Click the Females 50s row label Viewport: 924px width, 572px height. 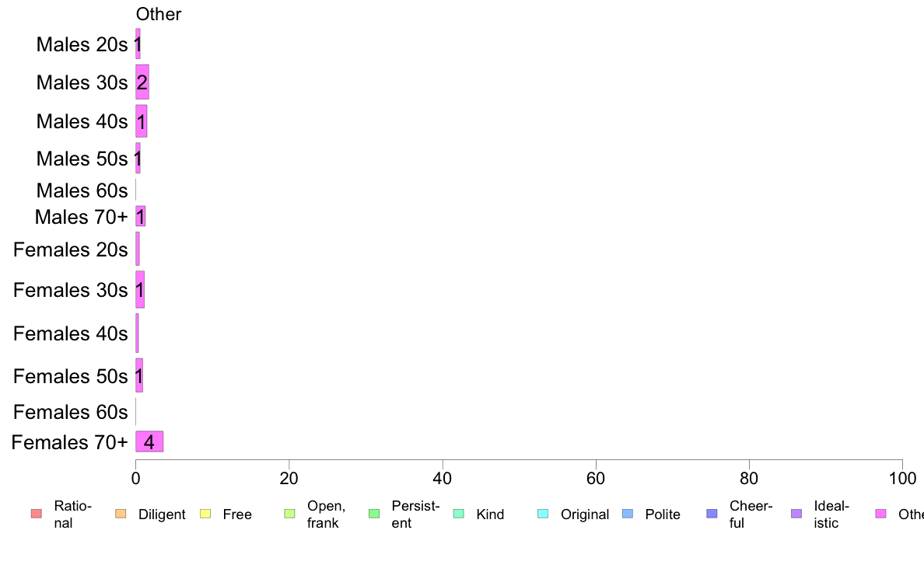[70, 376]
